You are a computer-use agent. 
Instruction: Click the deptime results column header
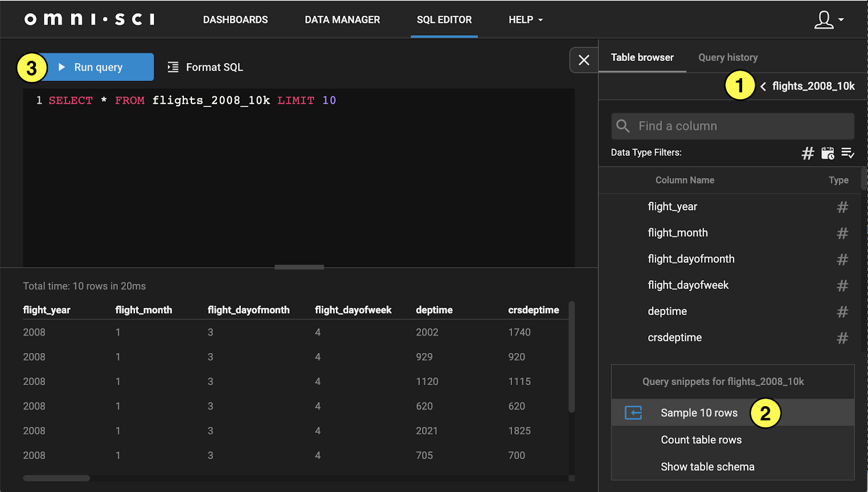434,310
